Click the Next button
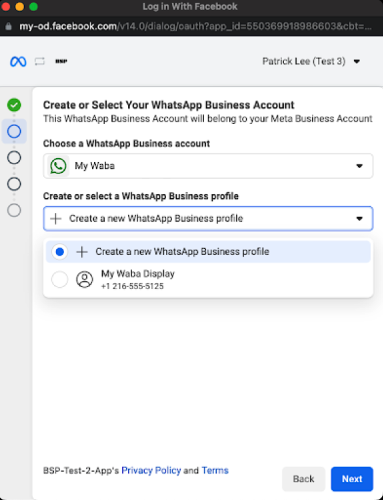This screenshot has width=383, height=500. [x=352, y=479]
